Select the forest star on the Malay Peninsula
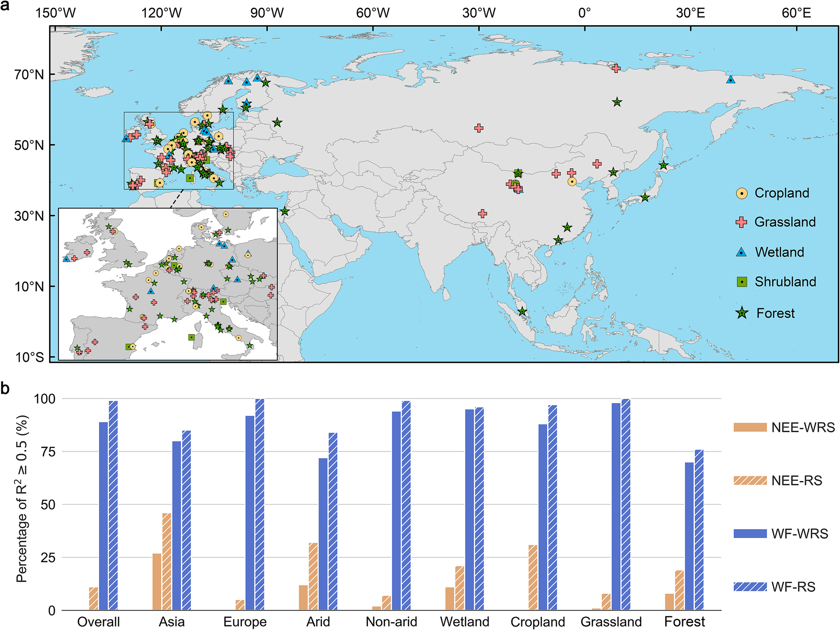 coord(523,311)
